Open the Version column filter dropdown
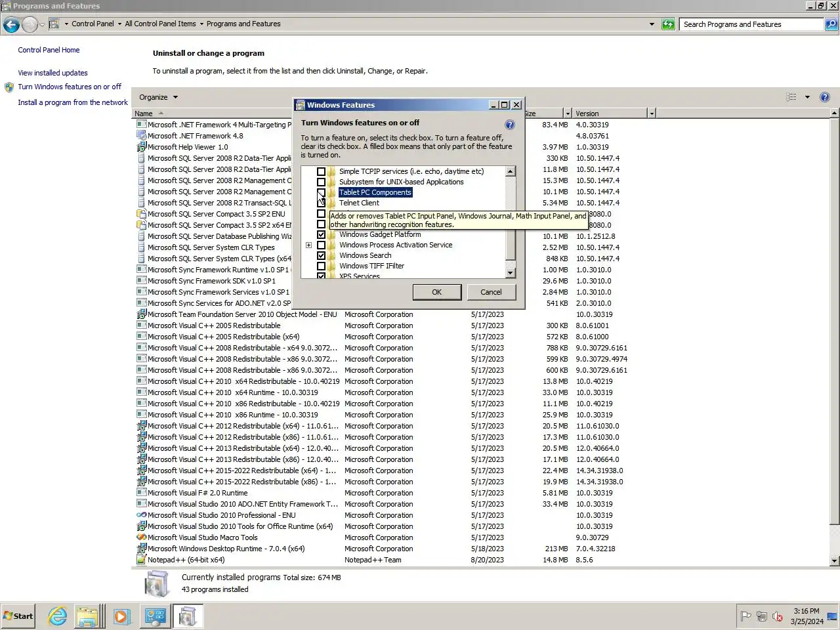Image resolution: width=840 pixels, height=630 pixels. [652, 114]
